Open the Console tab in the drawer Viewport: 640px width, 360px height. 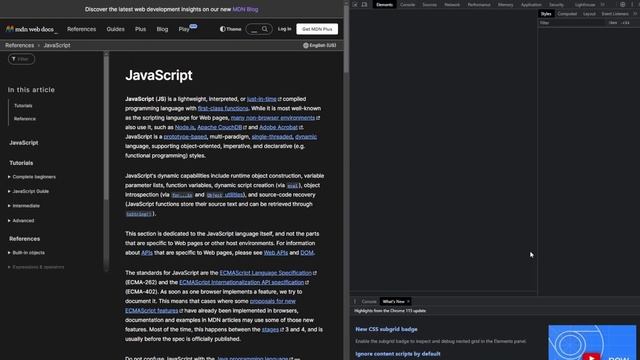coord(369,302)
